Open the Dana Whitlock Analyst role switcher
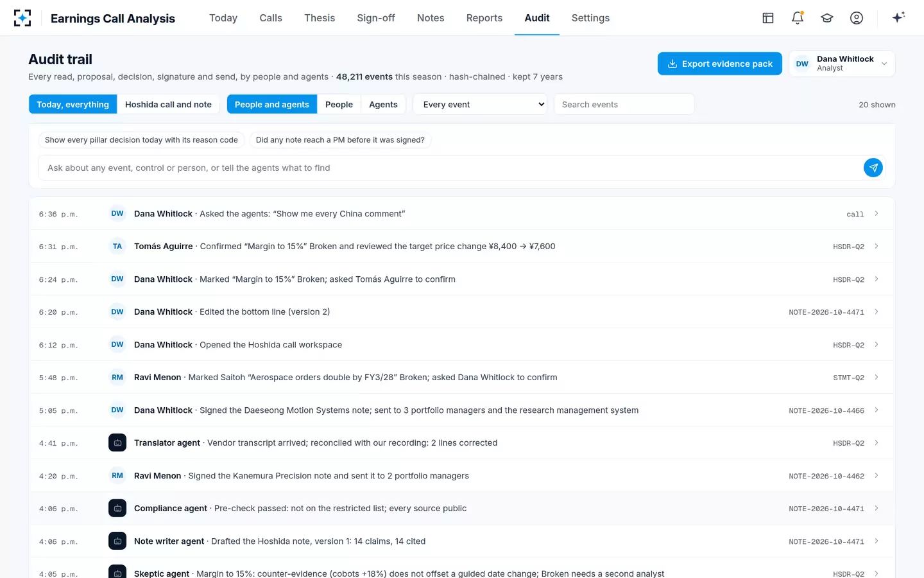Screen dimensions: 924x578 click(x=841, y=64)
